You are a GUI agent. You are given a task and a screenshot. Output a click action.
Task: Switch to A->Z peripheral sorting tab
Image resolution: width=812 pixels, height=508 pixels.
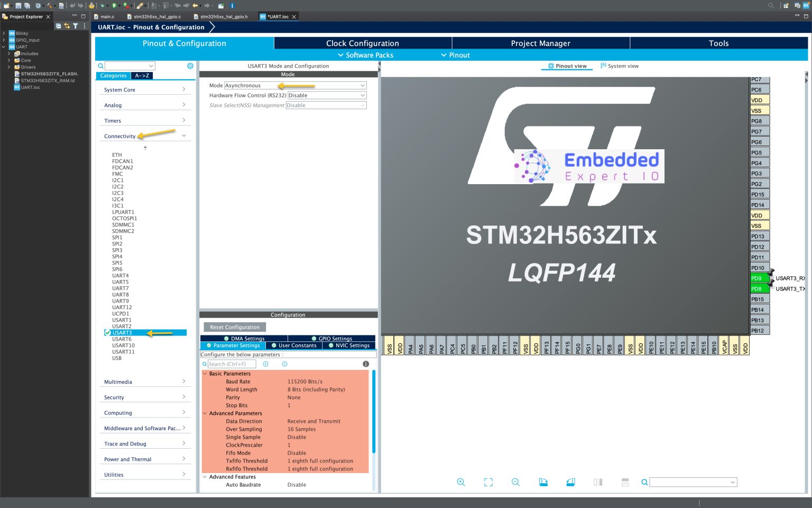(142, 76)
